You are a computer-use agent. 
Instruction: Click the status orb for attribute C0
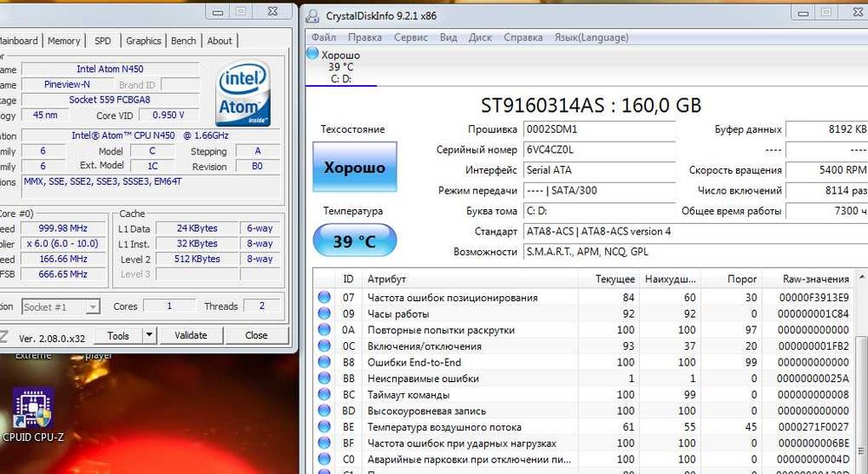[324, 459]
